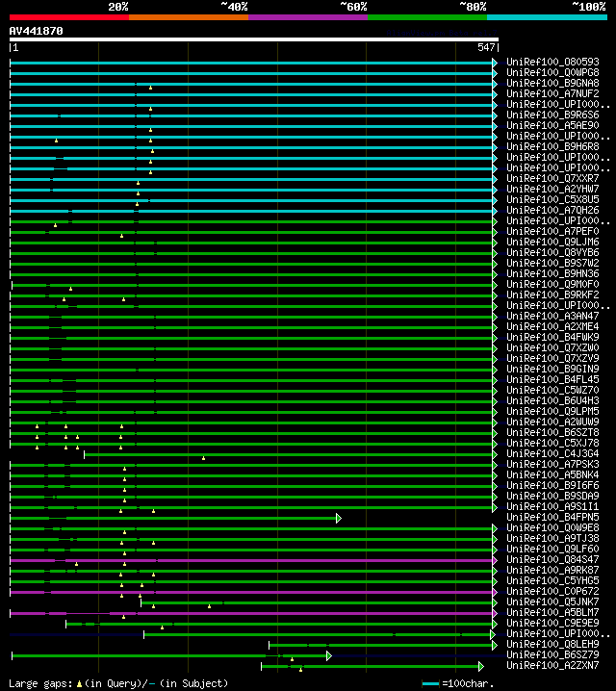Select the last hit UniRef100_A2ZXN7
The image size is (616, 691).
[552, 665]
